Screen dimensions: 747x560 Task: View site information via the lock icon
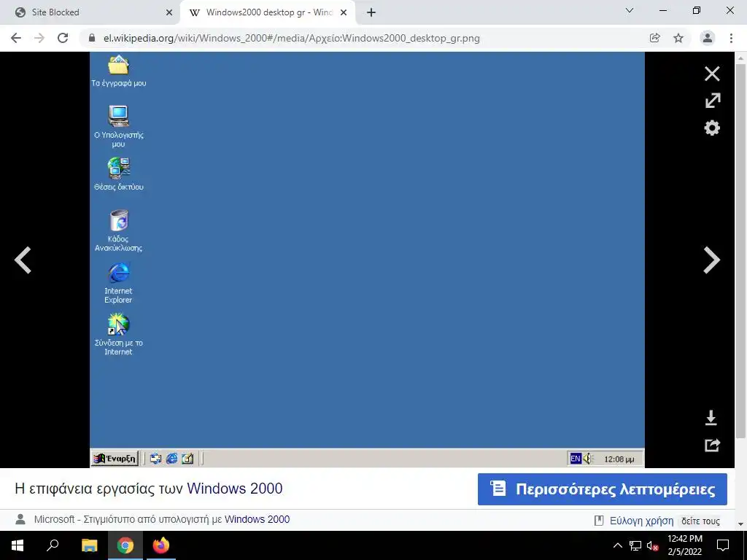click(92, 38)
